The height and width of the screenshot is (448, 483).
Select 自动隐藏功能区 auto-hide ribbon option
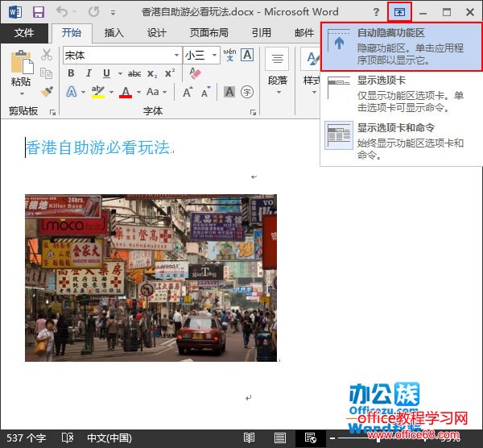401,45
